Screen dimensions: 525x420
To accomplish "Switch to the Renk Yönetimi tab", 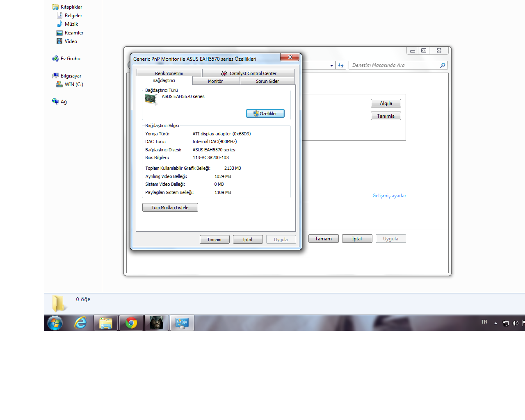I will (169, 73).
